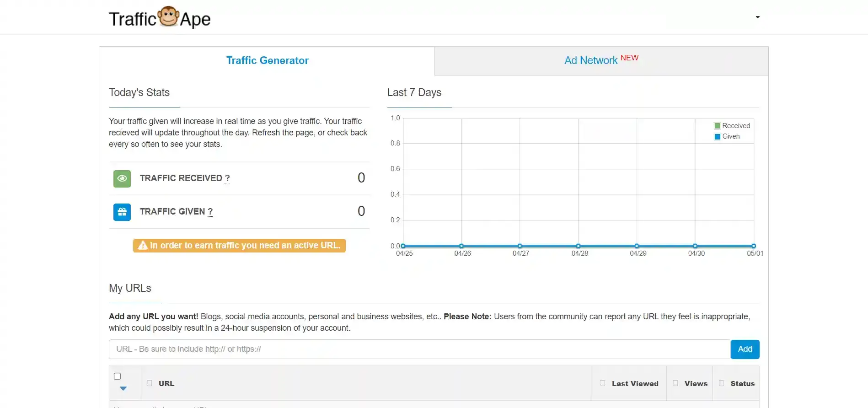Click the Traffic Given count value 0
This screenshot has height=408, width=868.
coord(361,211)
